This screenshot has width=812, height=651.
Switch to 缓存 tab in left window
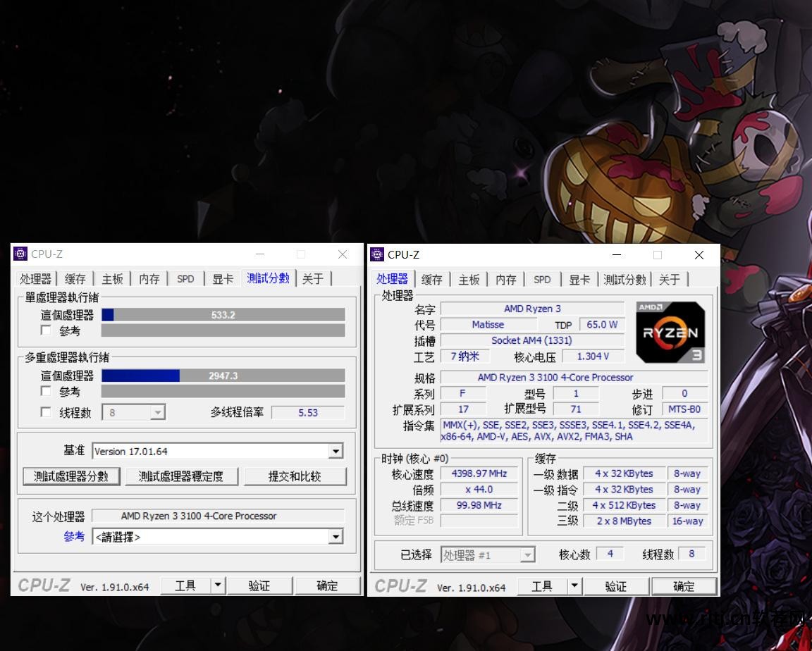pos(75,279)
